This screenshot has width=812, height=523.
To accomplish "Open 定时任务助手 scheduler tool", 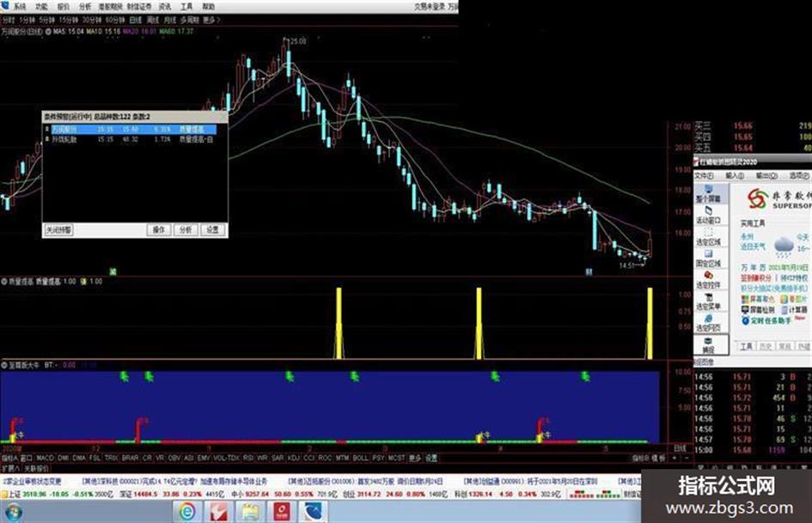I will pos(766,320).
